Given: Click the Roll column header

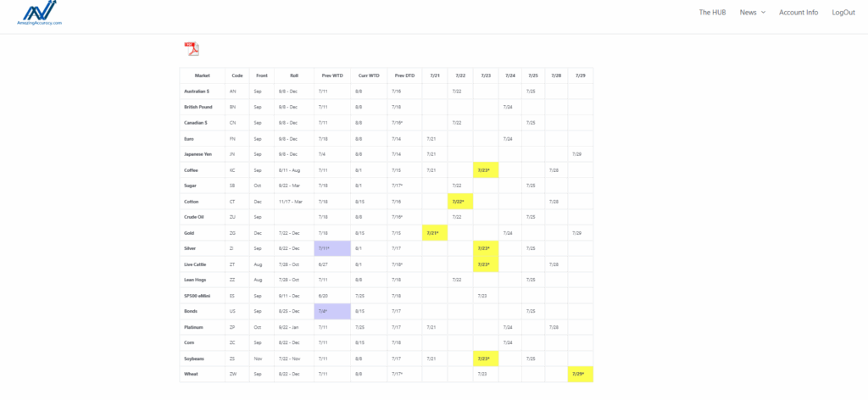Looking at the screenshot, I should coord(294,75).
